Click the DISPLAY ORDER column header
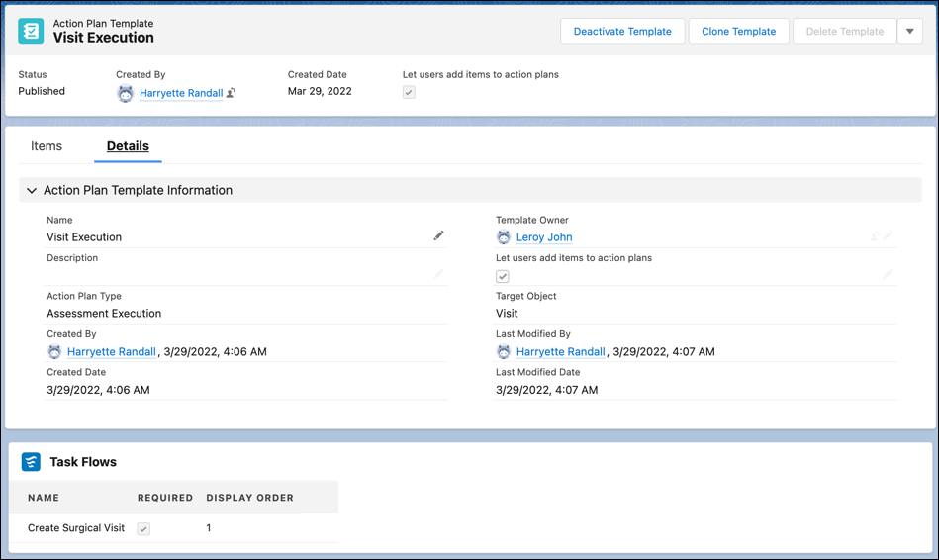The height and width of the screenshot is (560, 939). click(249, 498)
